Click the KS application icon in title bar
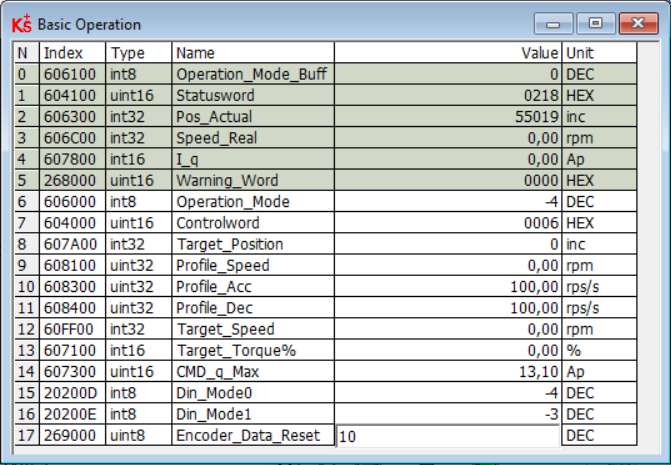 [22, 23]
